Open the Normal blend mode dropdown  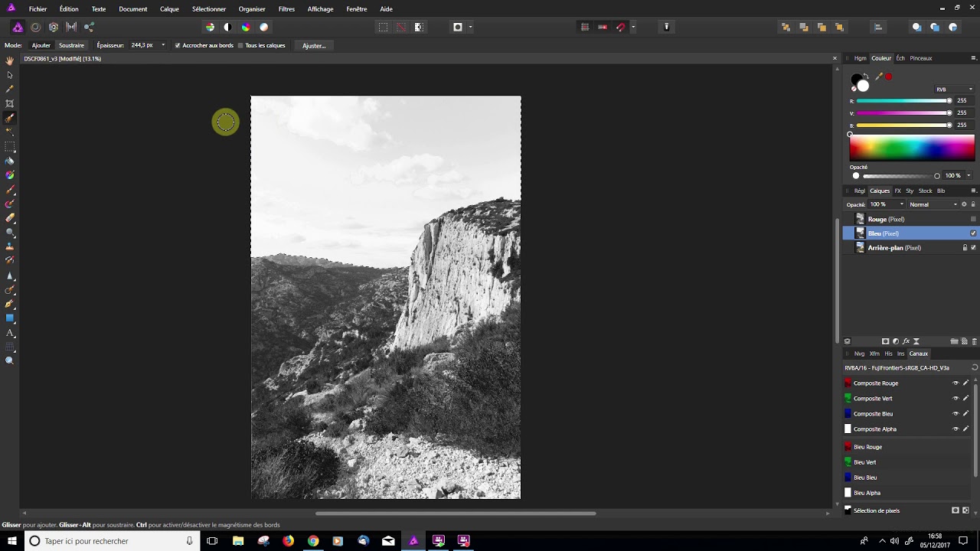pos(933,204)
